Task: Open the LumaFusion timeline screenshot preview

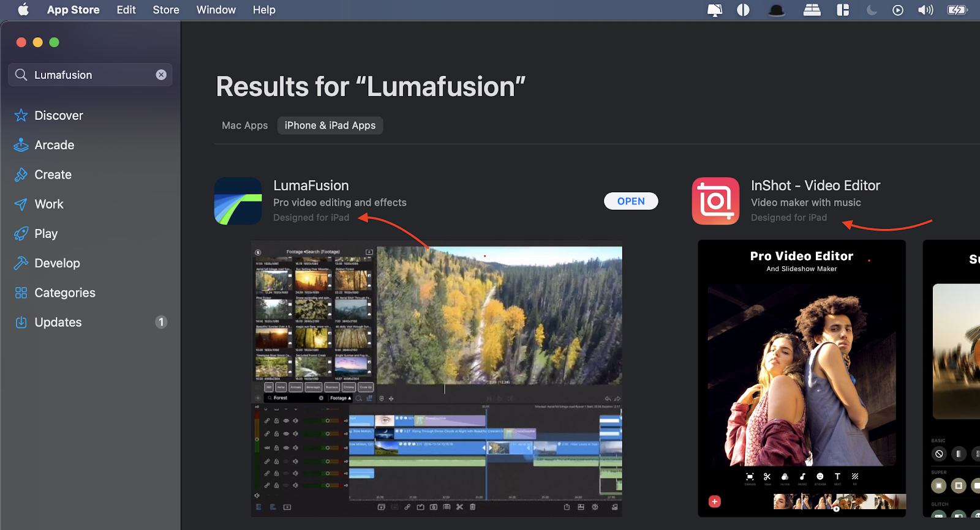Action: 437,378
